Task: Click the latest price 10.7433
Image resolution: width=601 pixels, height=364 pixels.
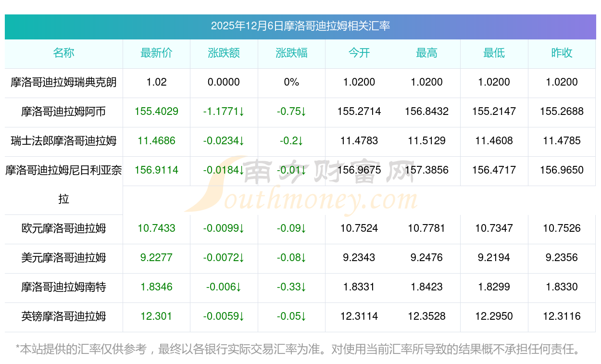Action: point(157,228)
